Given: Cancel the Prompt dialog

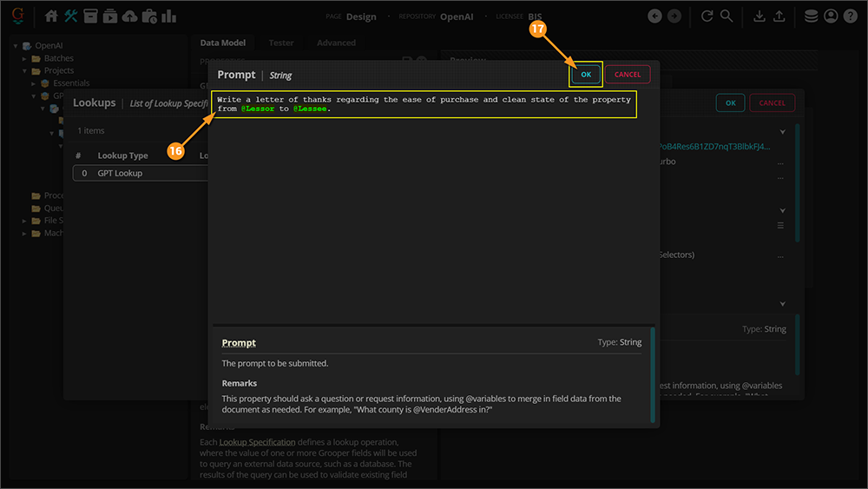Looking at the screenshot, I should [x=628, y=74].
